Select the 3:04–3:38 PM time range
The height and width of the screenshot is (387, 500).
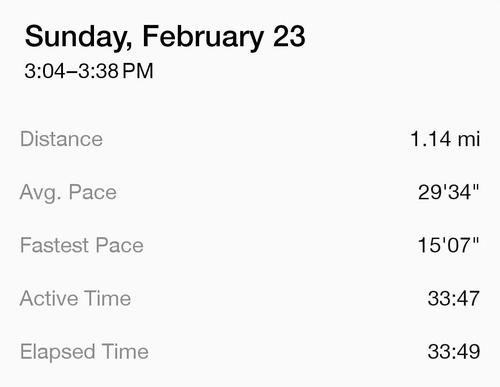point(89,71)
